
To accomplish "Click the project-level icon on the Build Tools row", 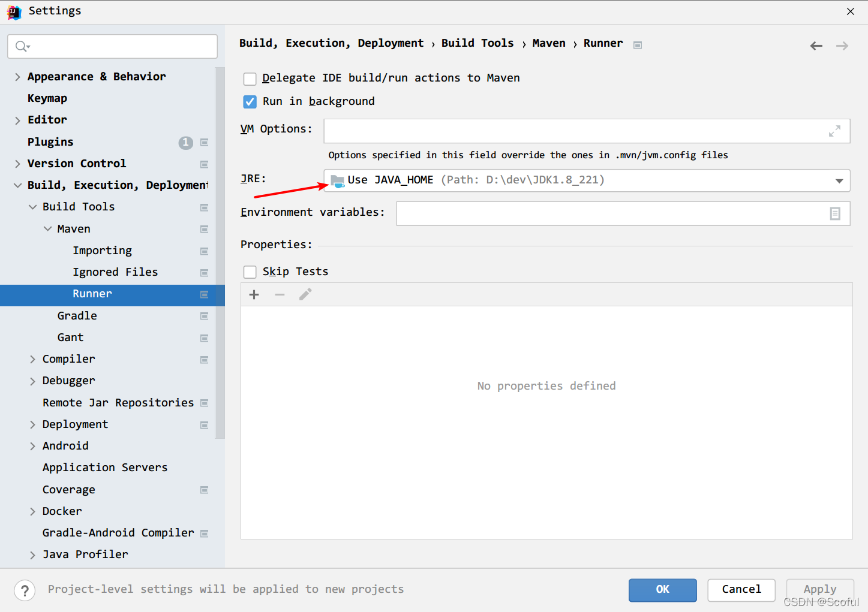I will pos(204,207).
